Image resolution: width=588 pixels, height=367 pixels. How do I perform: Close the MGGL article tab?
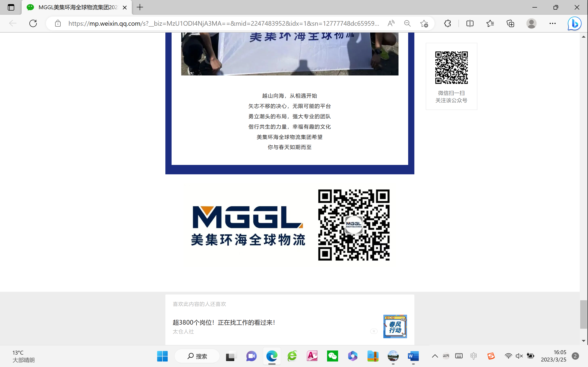pyautogui.click(x=125, y=8)
